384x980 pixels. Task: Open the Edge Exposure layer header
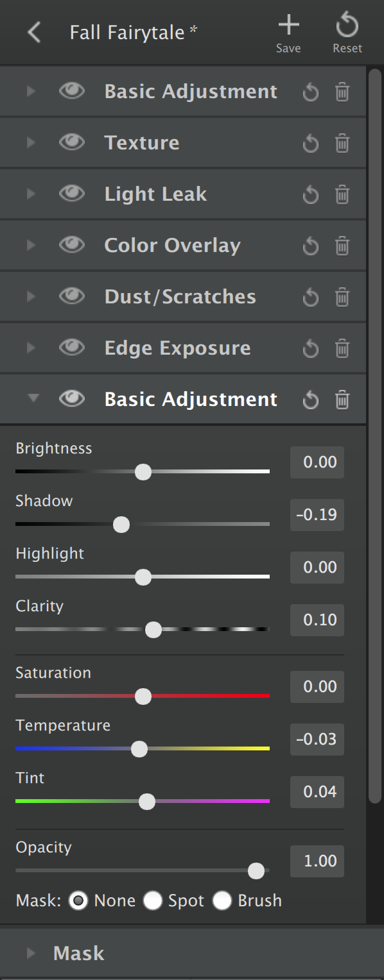click(183, 348)
